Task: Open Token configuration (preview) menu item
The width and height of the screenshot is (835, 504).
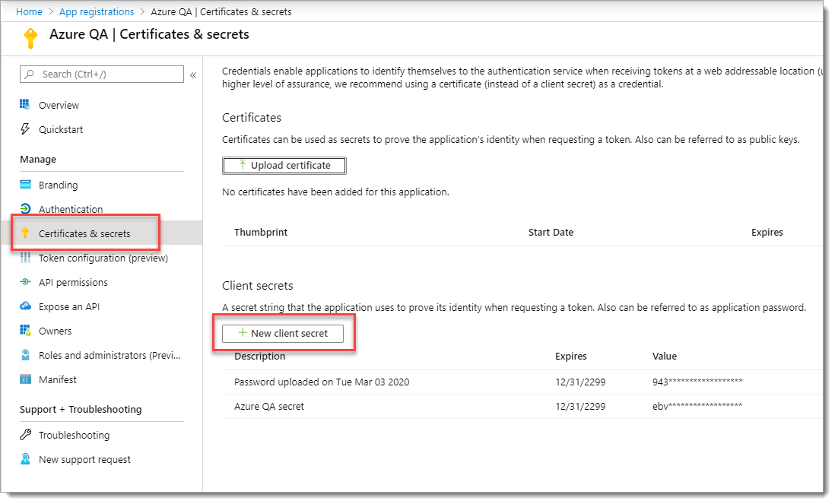Action: (103, 258)
